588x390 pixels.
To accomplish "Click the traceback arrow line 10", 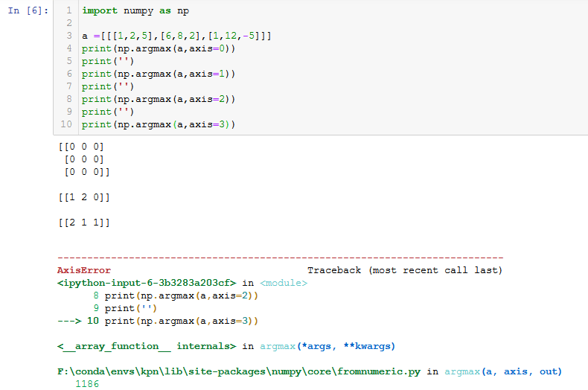I will tap(158, 321).
